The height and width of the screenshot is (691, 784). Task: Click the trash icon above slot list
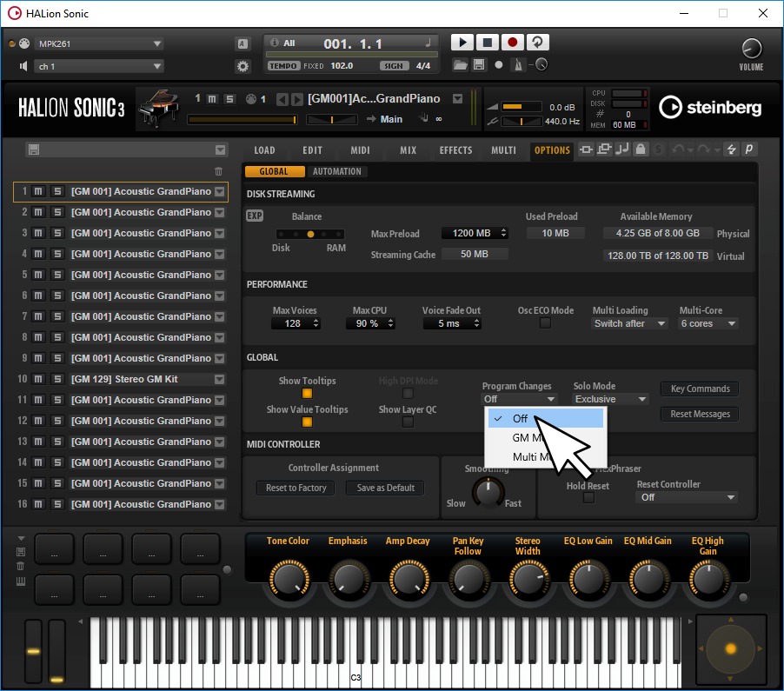point(218,171)
